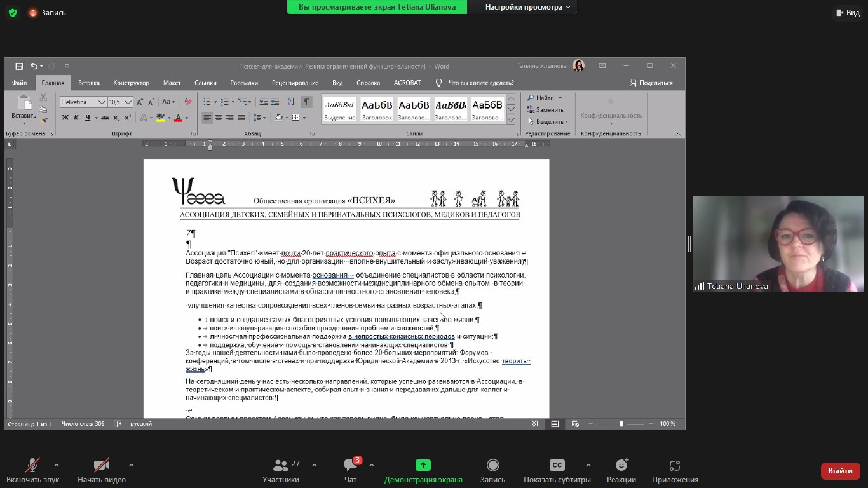Click the zoom slider in Word status bar
The height and width of the screenshot is (488, 868).
click(621, 424)
